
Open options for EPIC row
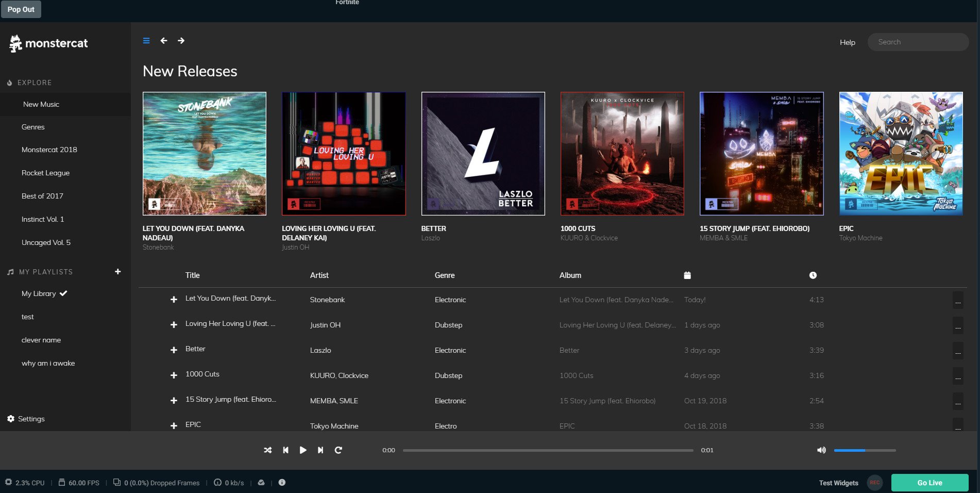pos(958,425)
